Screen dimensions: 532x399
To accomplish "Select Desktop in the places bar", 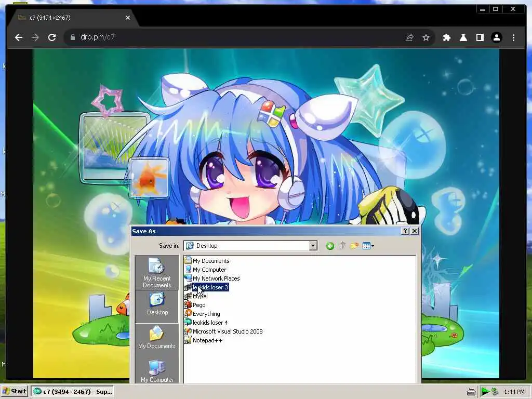I will point(157,305).
